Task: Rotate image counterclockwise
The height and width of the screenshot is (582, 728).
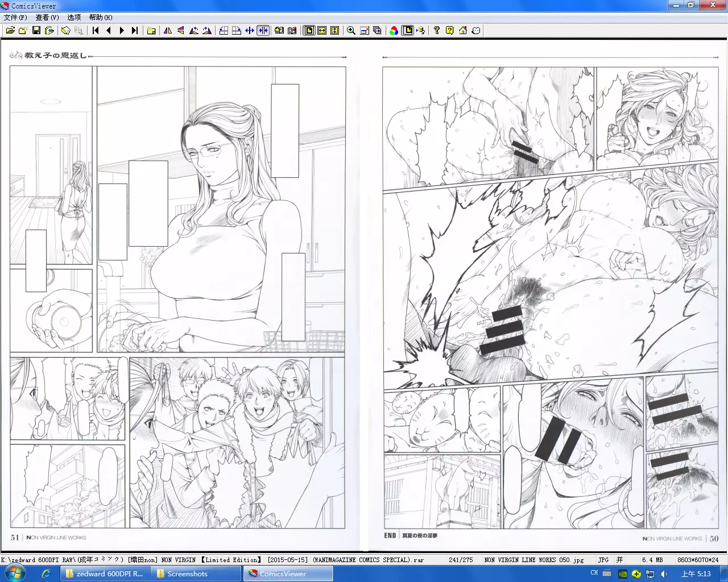Action: (194, 31)
